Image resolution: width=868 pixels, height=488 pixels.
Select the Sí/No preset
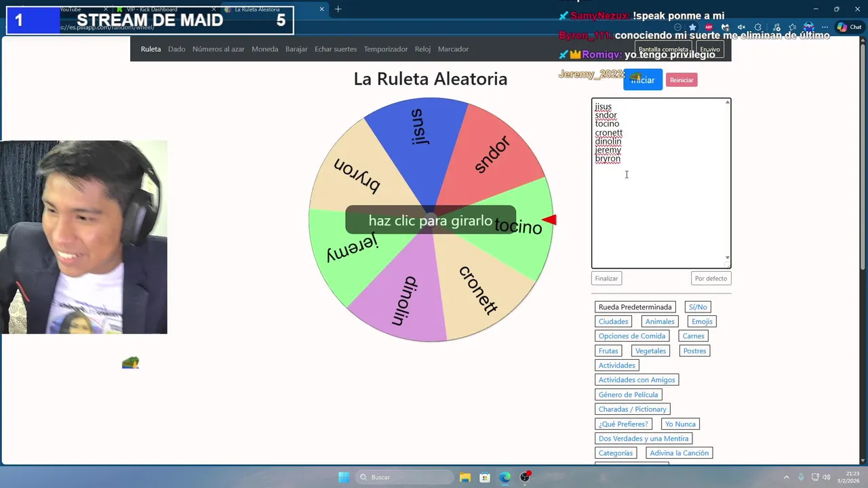[698, 307]
